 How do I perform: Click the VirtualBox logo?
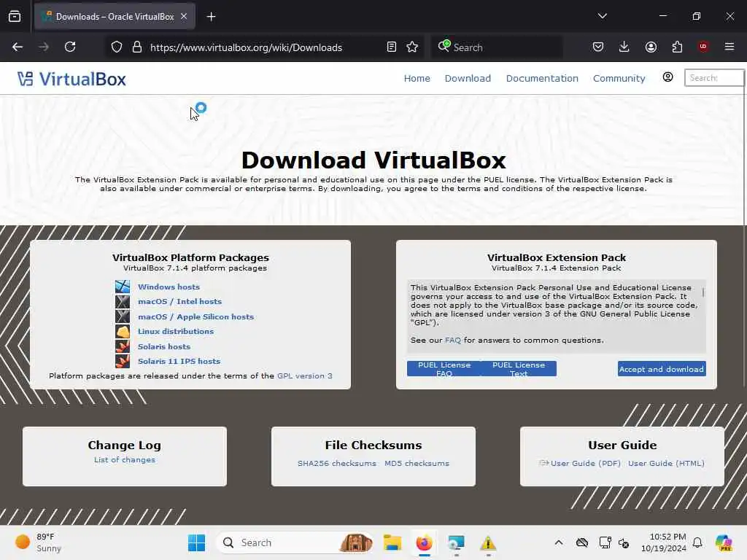pos(71,79)
